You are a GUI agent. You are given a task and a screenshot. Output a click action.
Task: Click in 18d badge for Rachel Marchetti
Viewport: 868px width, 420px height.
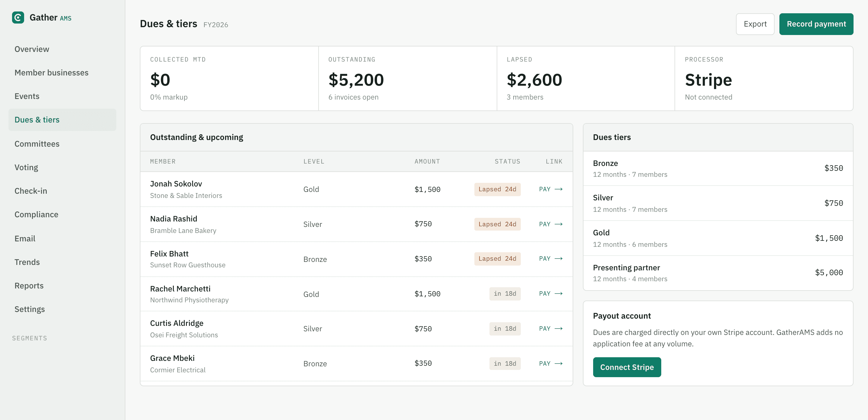[x=505, y=294]
